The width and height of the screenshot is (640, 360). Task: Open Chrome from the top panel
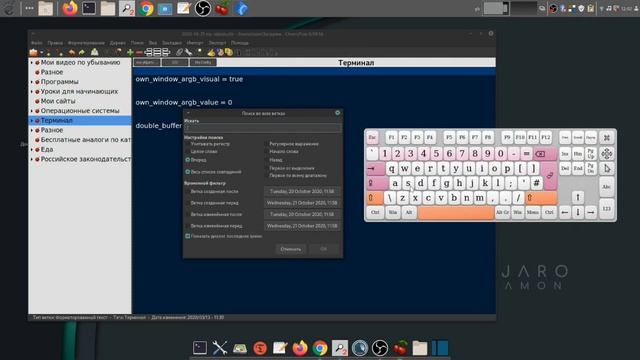[146, 8]
